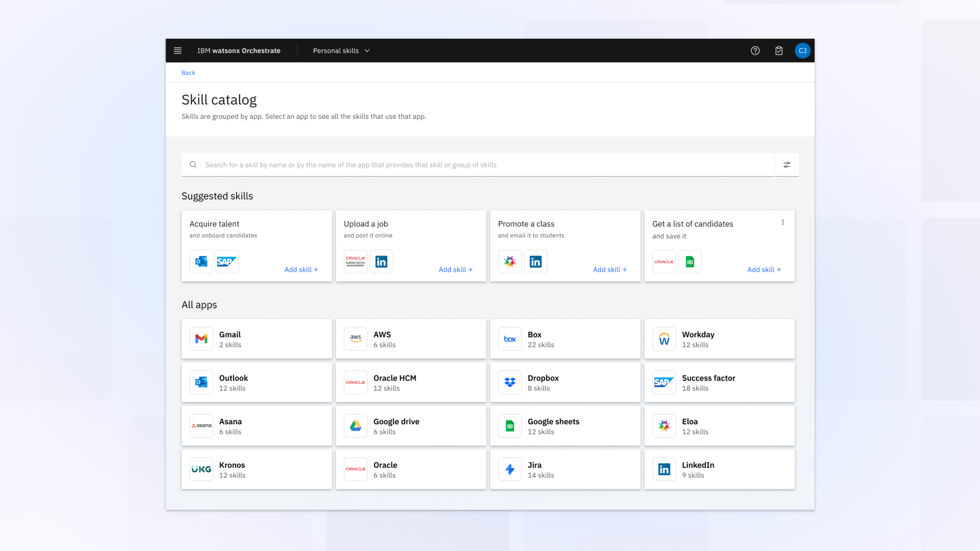The height and width of the screenshot is (551, 980).
Task: Select the Upload a job card title
Action: [x=366, y=224]
